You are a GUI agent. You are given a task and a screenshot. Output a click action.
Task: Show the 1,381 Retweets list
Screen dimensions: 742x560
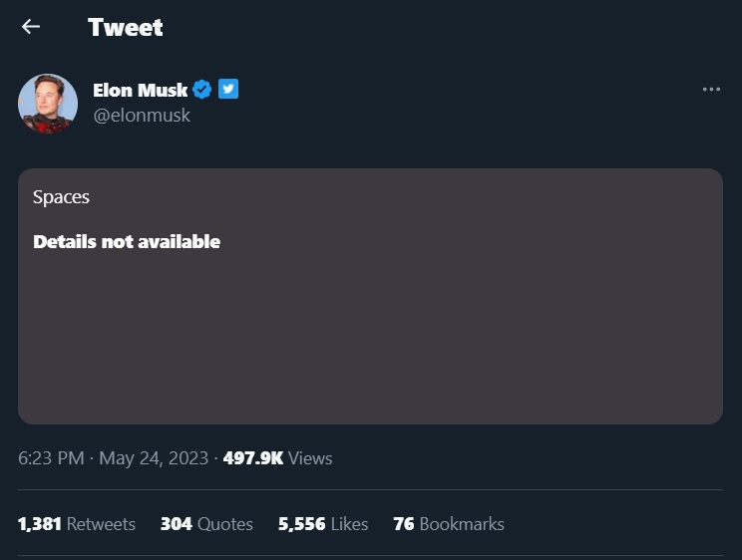tap(77, 523)
